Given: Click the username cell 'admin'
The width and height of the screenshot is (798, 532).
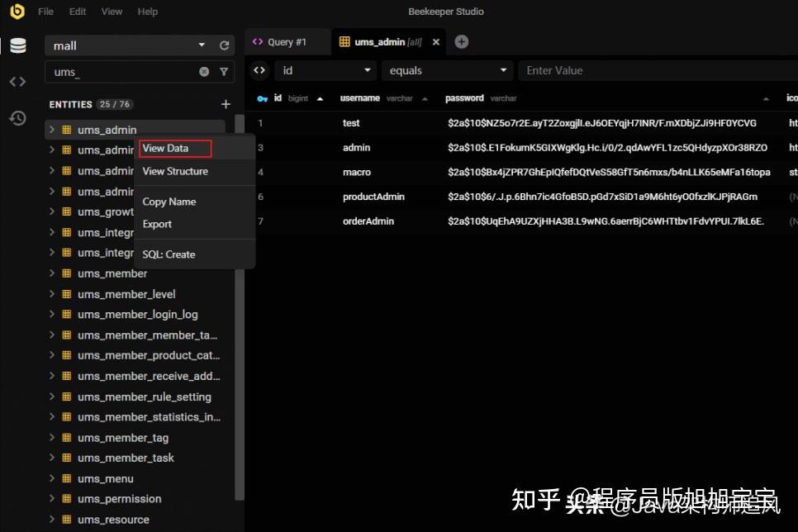Looking at the screenshot, I should tap(357, 148).
